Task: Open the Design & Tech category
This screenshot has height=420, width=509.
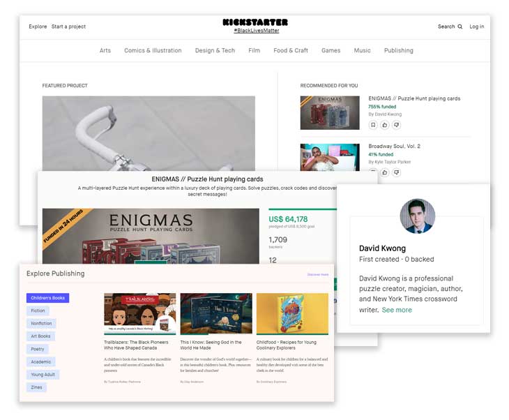Action: click(215, 50)
